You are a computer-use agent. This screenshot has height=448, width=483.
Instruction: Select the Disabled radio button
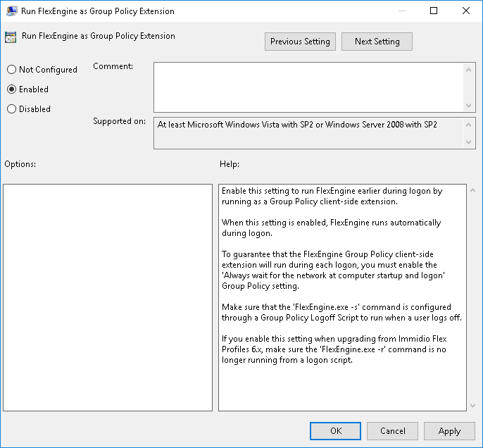(x=12, y=109)
